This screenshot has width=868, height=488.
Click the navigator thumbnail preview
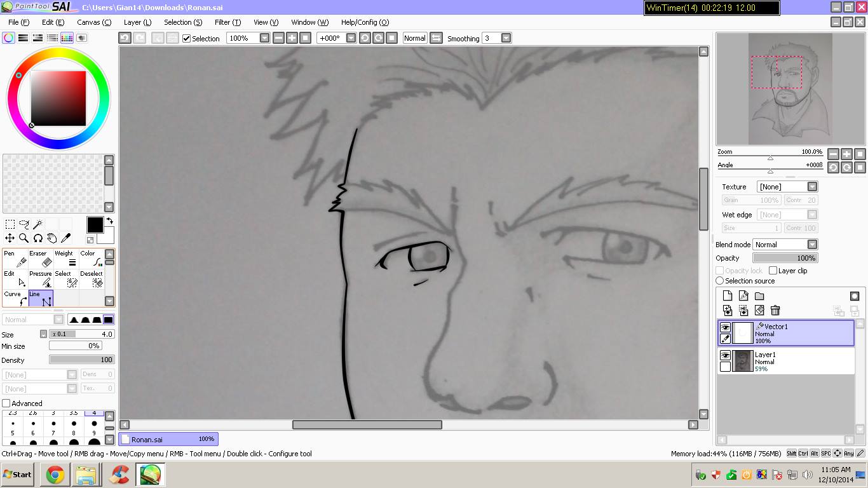[790, 89]
